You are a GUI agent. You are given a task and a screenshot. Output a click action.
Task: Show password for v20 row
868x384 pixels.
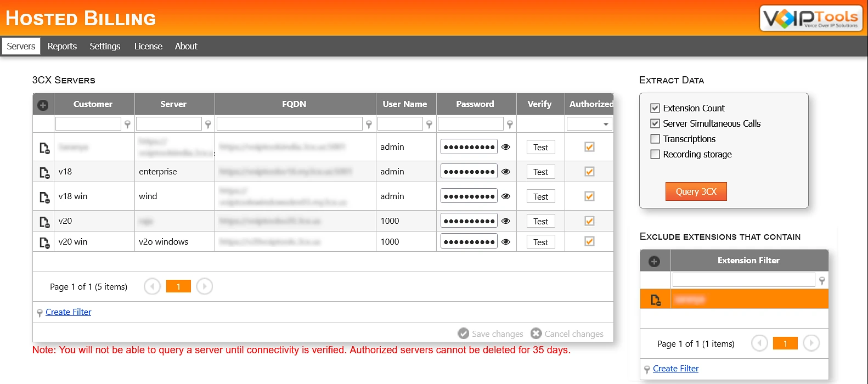[506, 221]
